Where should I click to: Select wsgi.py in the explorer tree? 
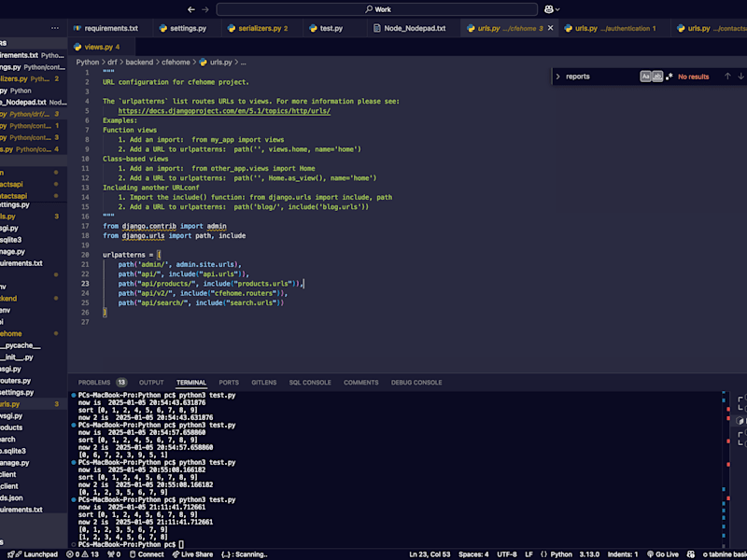(34, 416)
